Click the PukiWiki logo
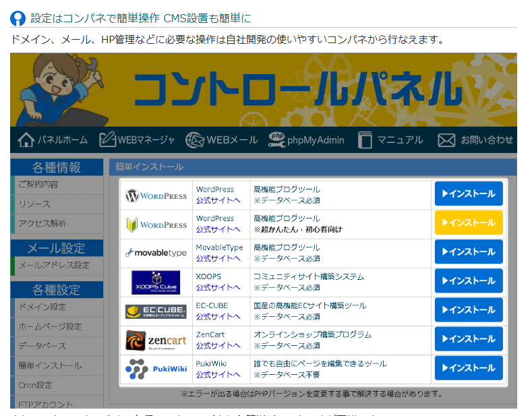This screenshot has height=416, width=532. tap(156, 369)
